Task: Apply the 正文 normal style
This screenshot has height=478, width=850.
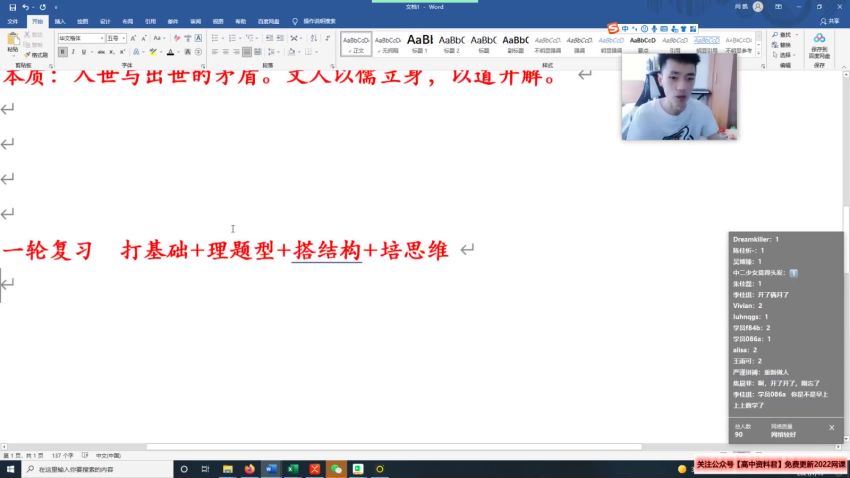Action: [x=356, y=43]
